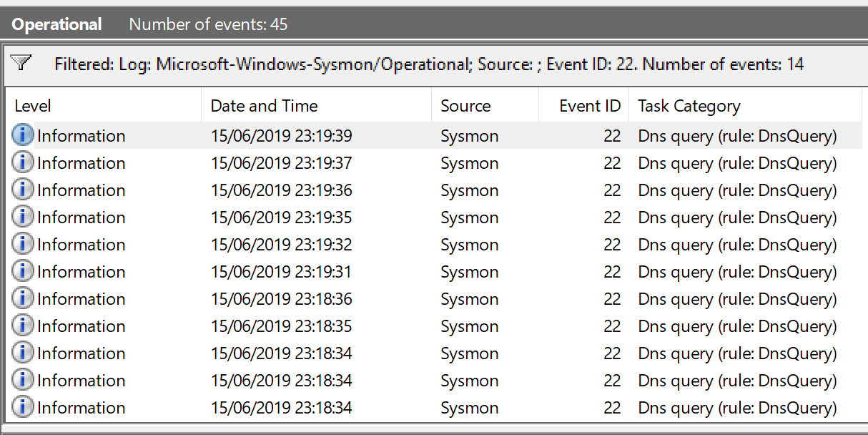Select the date cell 15/06/2019 23:19:35
The image size is (868, 435).
coord(281,217)
